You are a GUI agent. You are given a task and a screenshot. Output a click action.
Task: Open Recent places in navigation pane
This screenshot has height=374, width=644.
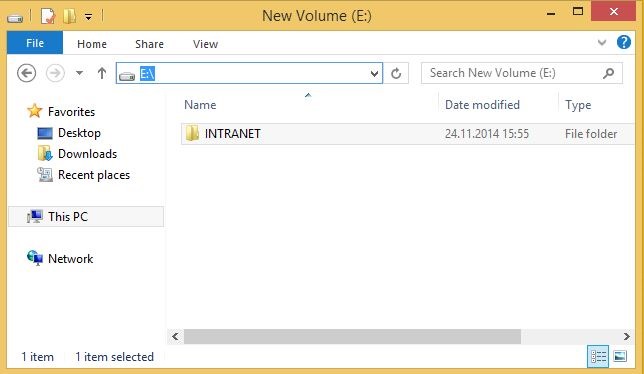click(94, 175)
